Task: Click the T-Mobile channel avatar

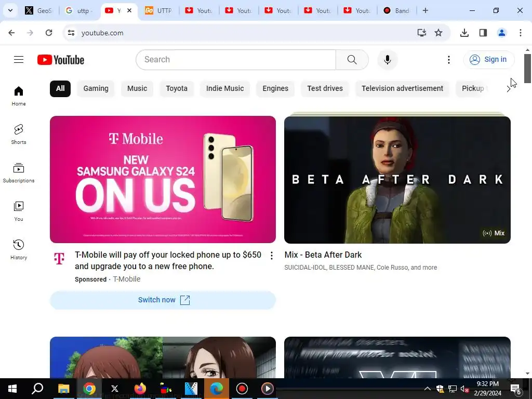Action: click(x=59, y=259)
